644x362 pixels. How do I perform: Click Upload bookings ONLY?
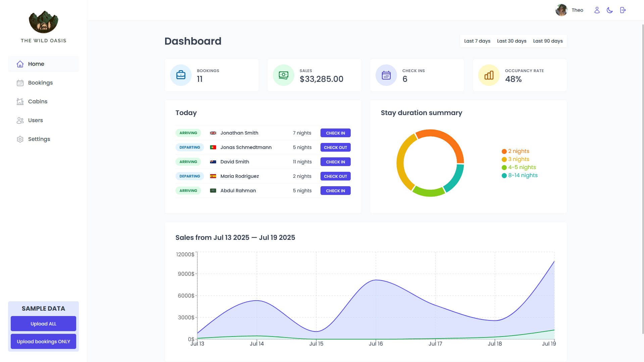(x=43, y=341)
